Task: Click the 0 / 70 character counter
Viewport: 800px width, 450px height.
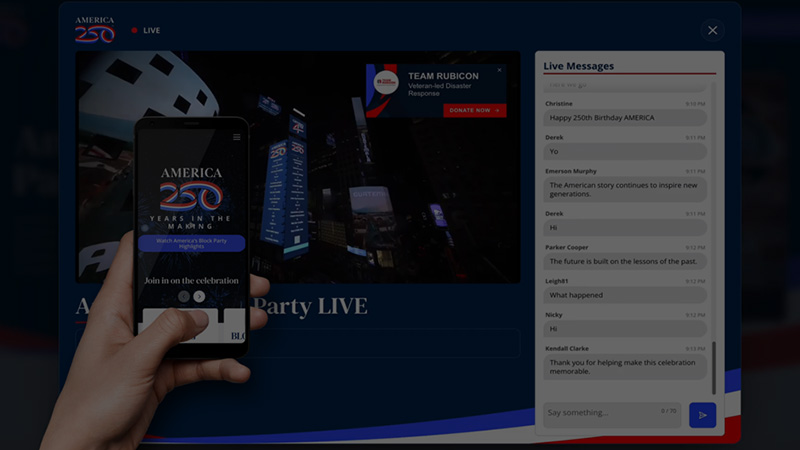Action: tap(668, 411)
